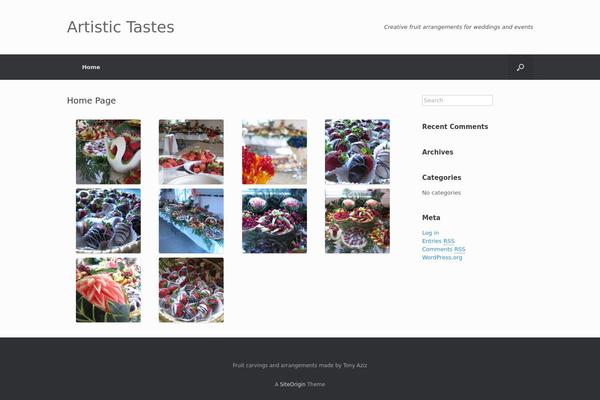The height and width of the screenshot is (400, 600).
Task: Focus the sidebar Search field
Action: (457, 100)
